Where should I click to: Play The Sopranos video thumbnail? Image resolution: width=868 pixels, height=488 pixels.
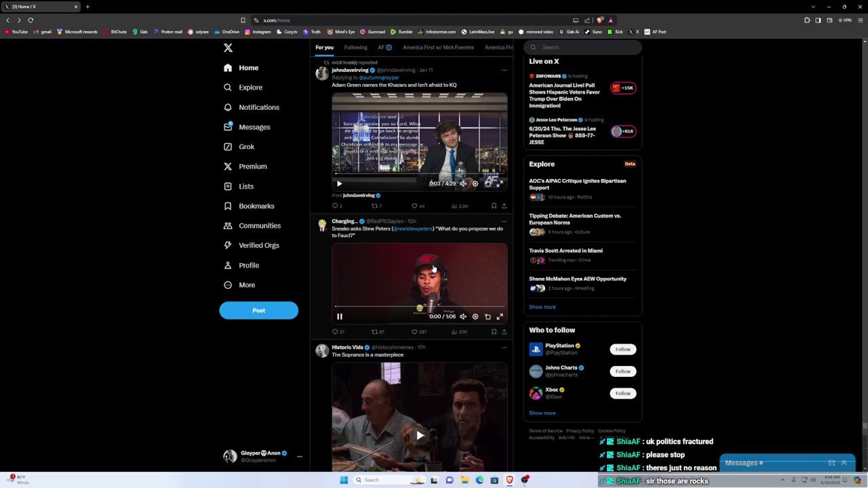tap(420, 435)
